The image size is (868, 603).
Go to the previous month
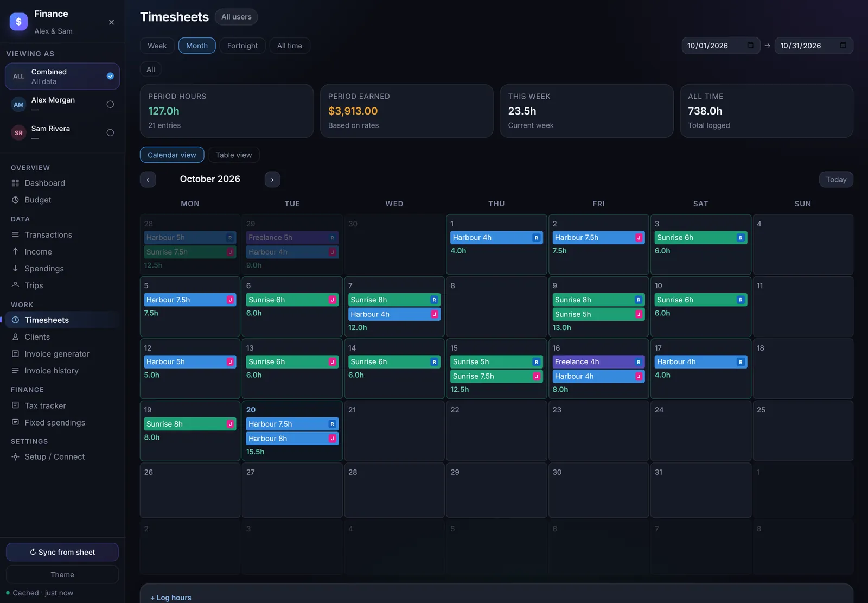148,180
